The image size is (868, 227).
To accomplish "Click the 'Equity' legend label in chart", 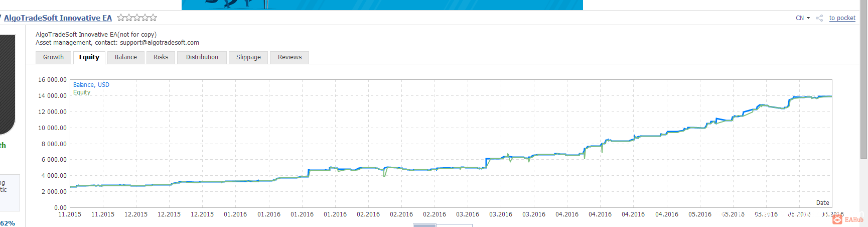I will [x=82, y=92].
